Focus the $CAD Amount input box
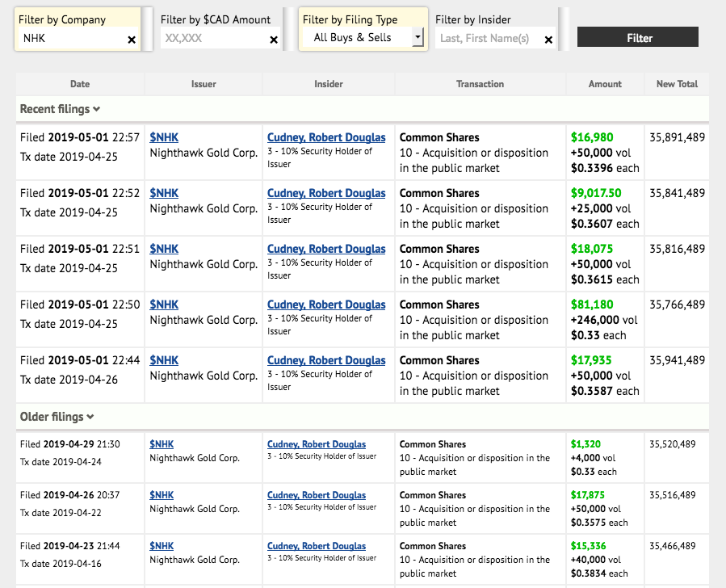The width and height of the screenshot is (726, 588). (x=213, y=38)
